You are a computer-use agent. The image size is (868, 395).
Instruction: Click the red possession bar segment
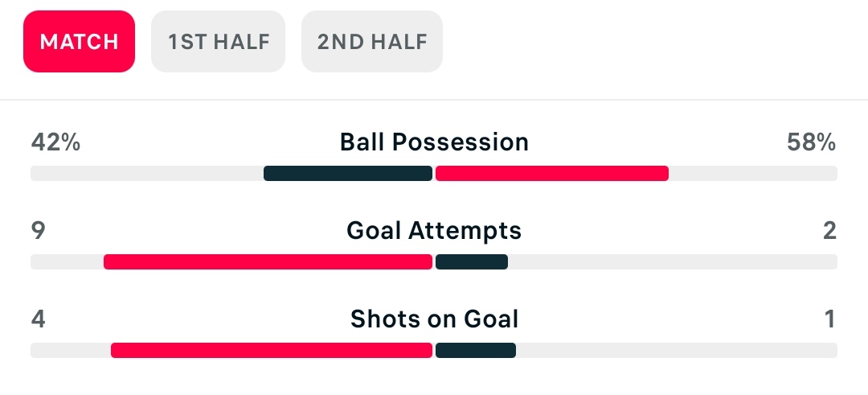pos(552,174)
